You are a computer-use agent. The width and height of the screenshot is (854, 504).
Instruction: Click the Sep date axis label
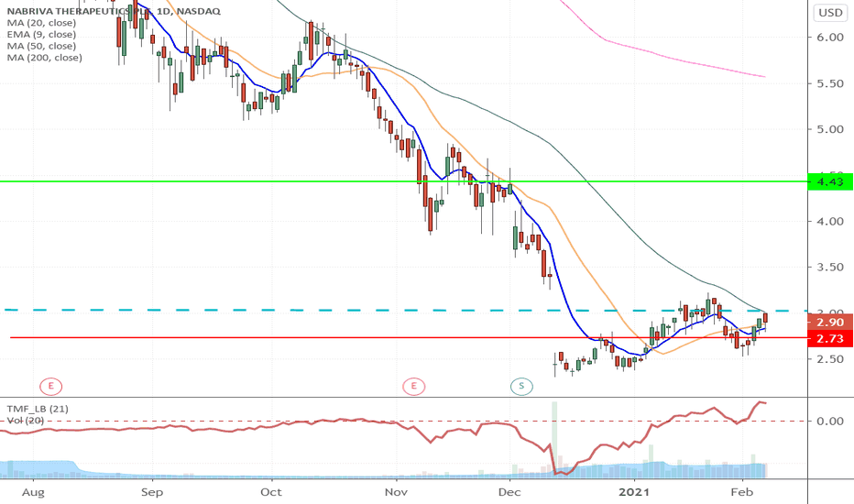tap(152, 493)
